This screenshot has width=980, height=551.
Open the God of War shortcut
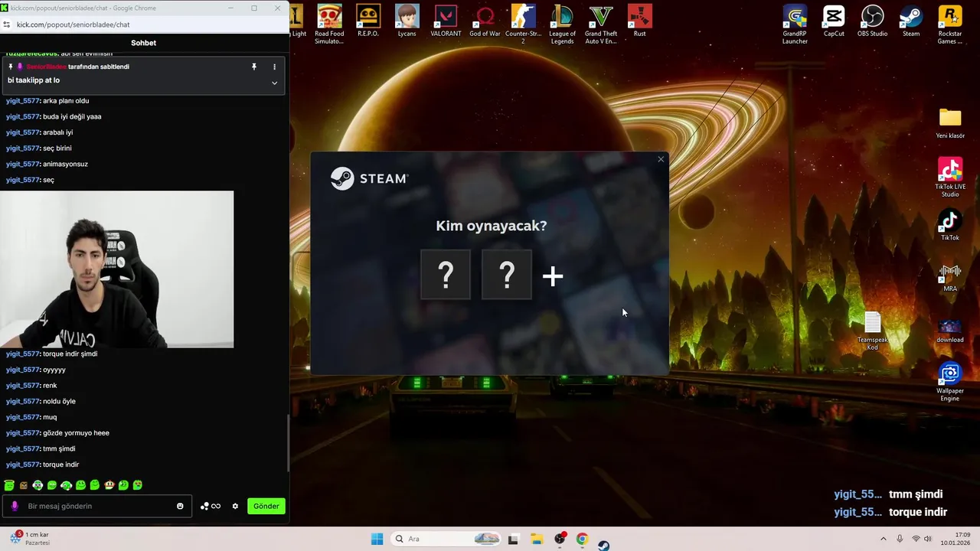(485, 21)
